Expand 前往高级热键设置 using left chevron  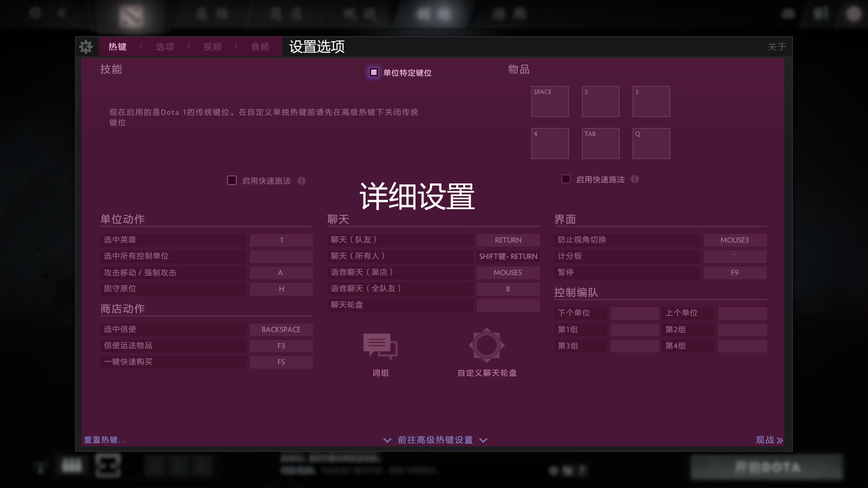tap(387, 440)
